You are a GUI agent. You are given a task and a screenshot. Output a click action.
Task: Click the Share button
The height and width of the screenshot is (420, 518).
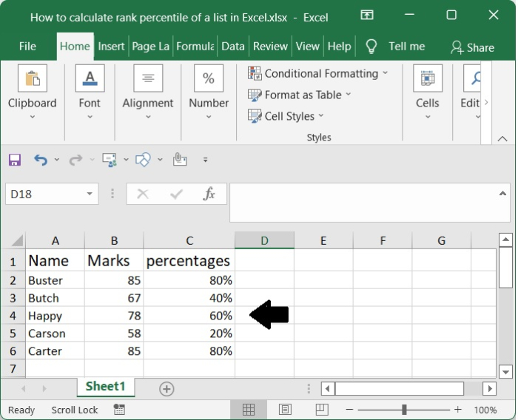tap(472, 47)
